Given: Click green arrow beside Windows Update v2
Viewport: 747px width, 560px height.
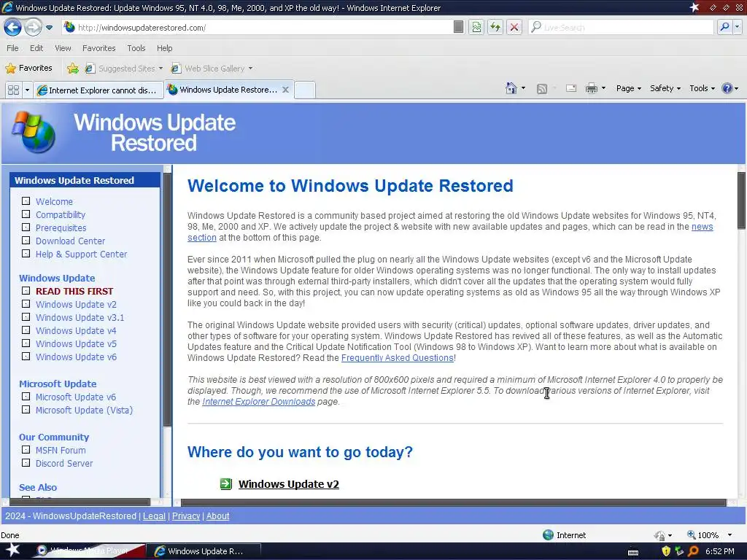Looking at the screenshot, I should click(x=226, y=484).
